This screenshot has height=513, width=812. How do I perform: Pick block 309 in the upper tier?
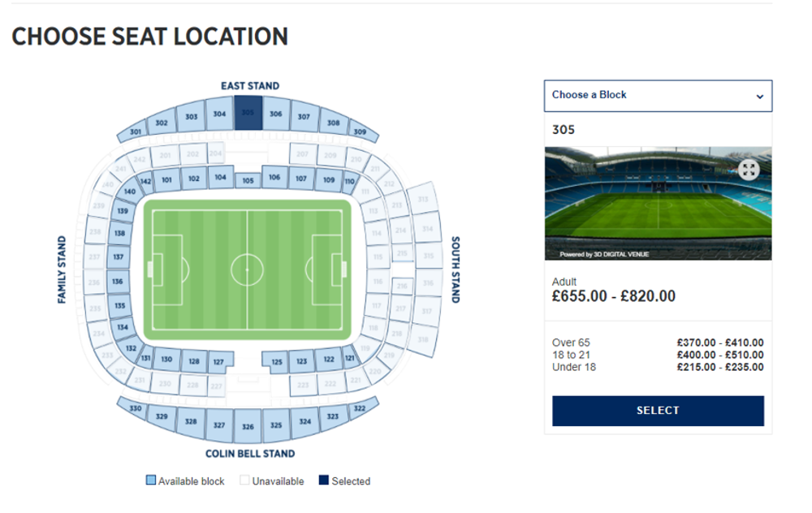click(362, 131)
